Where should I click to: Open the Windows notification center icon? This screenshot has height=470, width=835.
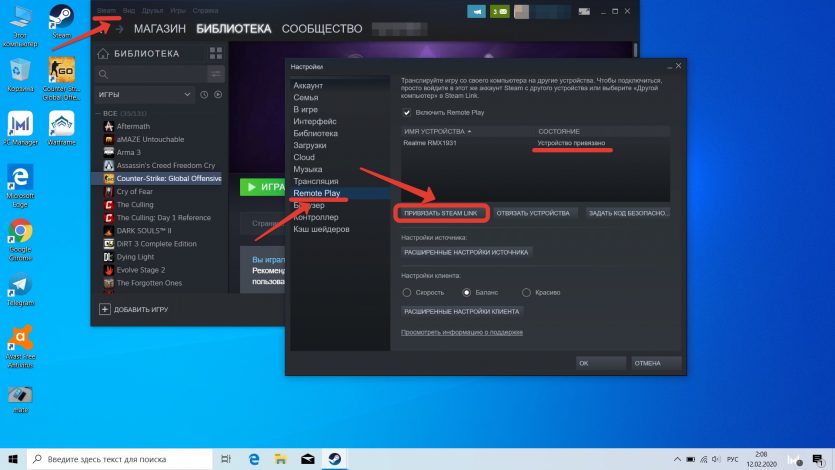coord(818,459)
